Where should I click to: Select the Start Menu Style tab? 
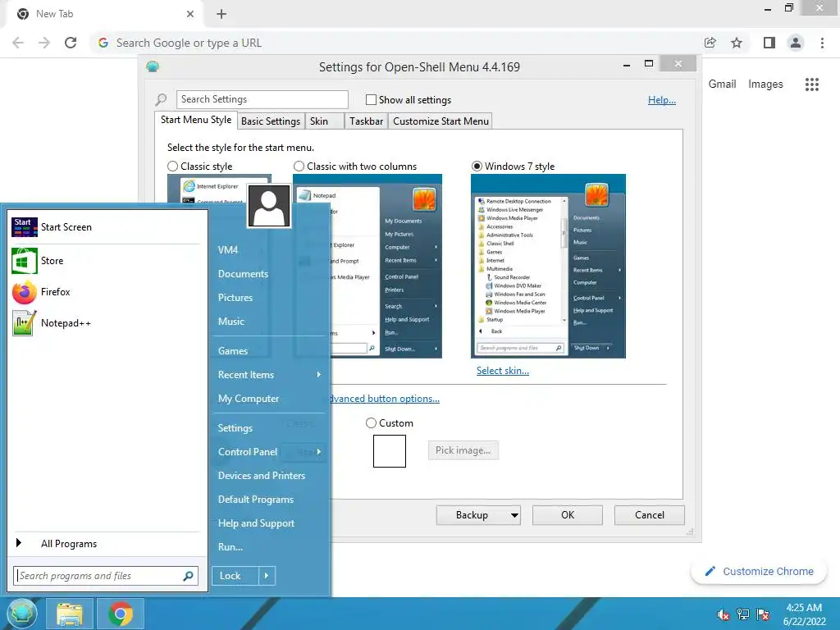click(x=196, y=120)
